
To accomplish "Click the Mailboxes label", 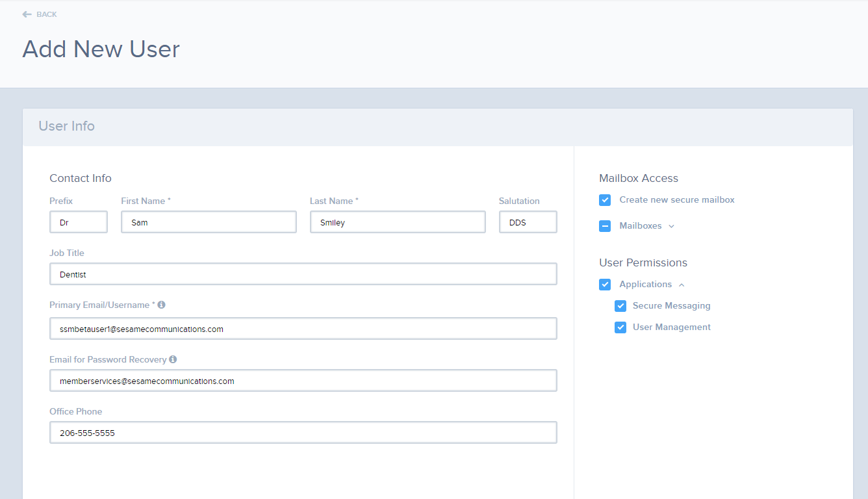I will [641, 225].
